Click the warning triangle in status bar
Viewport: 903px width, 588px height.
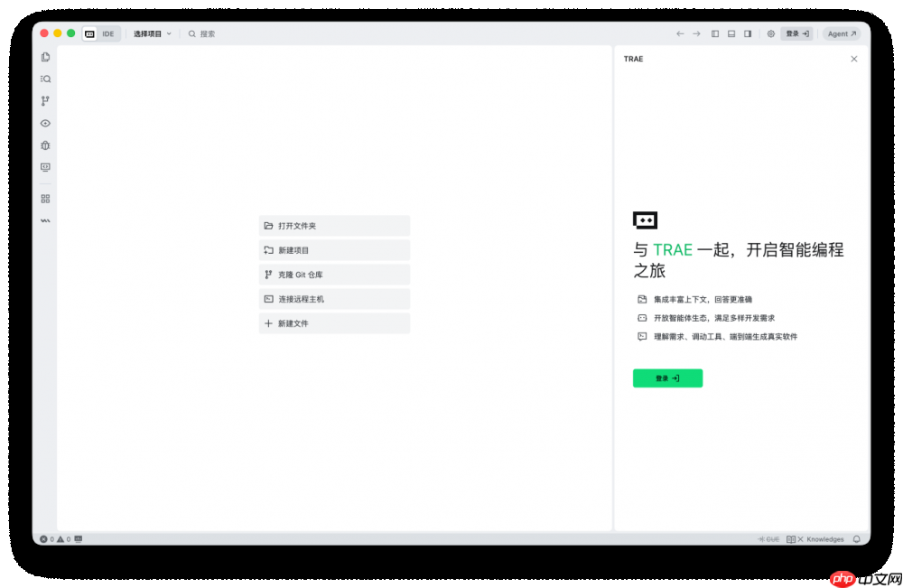click(61, 539)
